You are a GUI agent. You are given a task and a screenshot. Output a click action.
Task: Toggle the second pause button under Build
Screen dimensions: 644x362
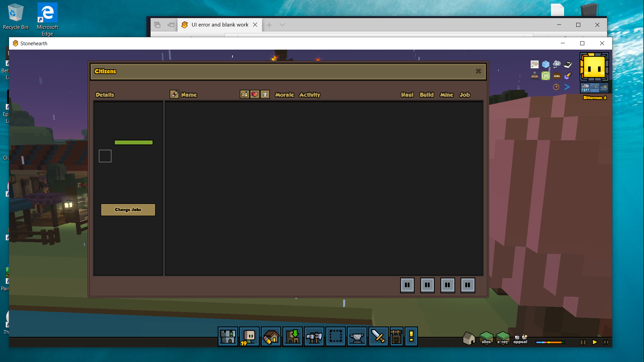427,285
